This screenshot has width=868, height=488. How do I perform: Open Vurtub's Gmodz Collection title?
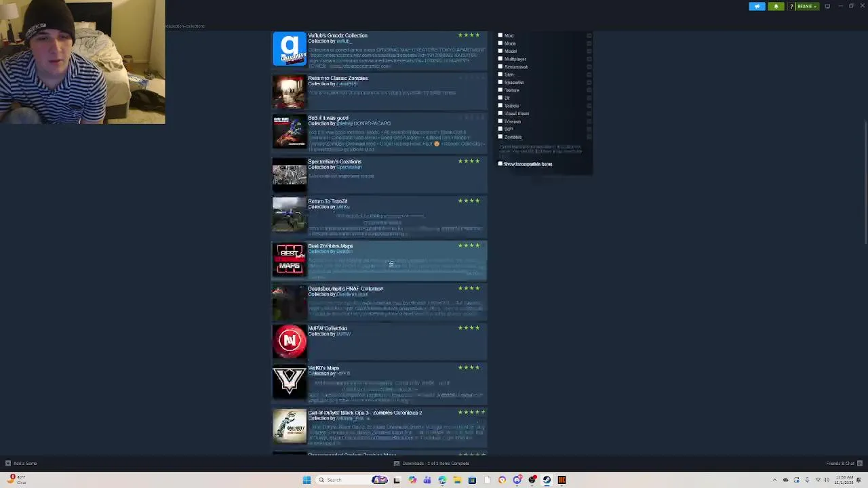[x=338, y=35]
